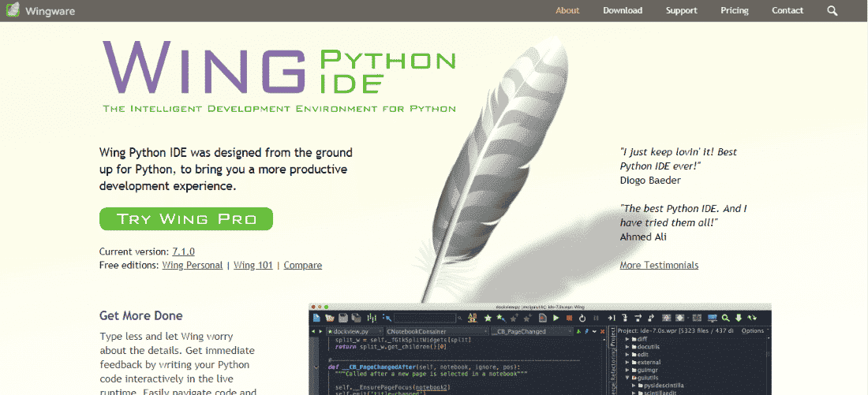The width and height of the screenshot is (868, 395).
Task: Expand the external folder
Action: (x=627, y=363)
